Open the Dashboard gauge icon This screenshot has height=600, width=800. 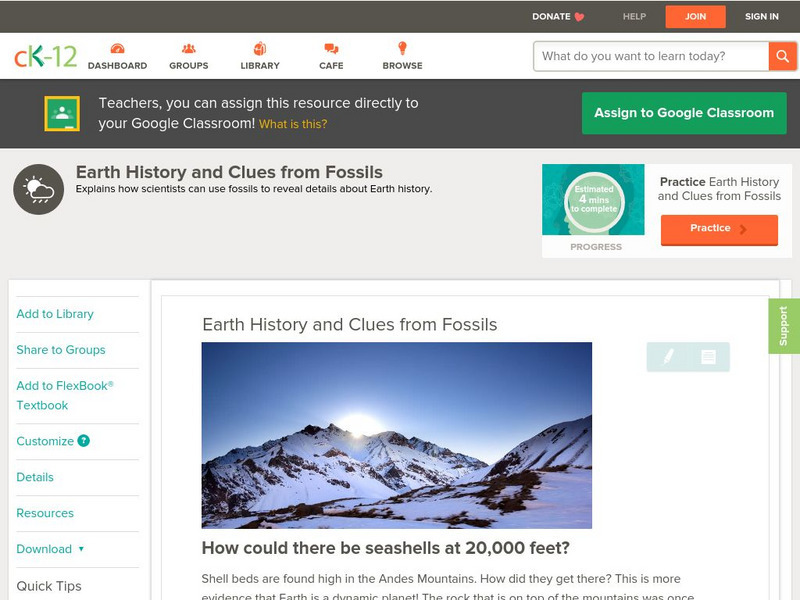click(x=117, y=48)
